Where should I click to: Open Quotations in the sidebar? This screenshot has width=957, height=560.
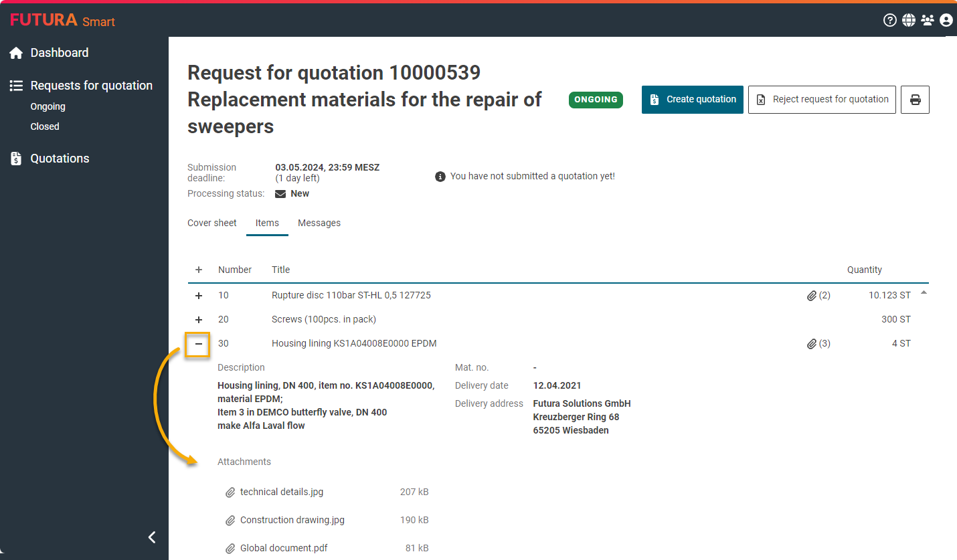click(x=60, y=159)
